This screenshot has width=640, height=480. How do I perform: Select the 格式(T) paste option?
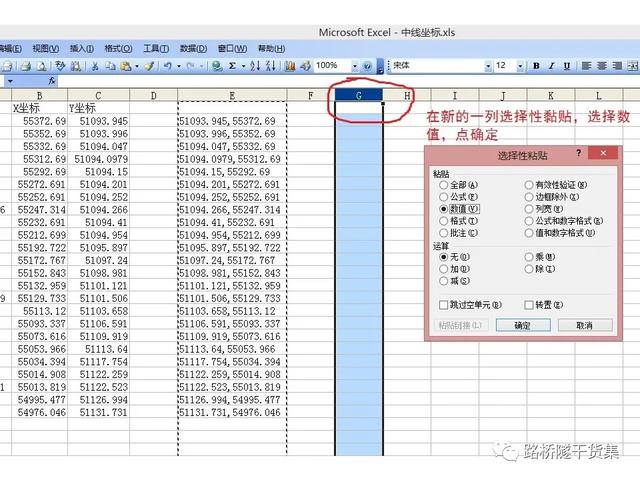pos(459,221)
